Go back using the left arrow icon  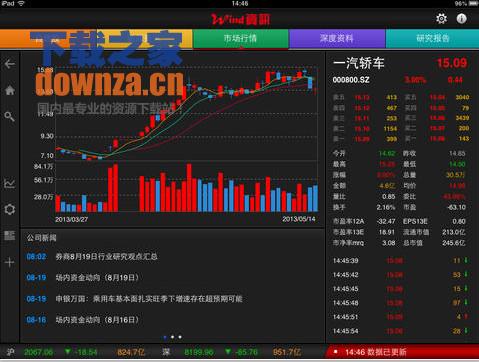point(10,64)
